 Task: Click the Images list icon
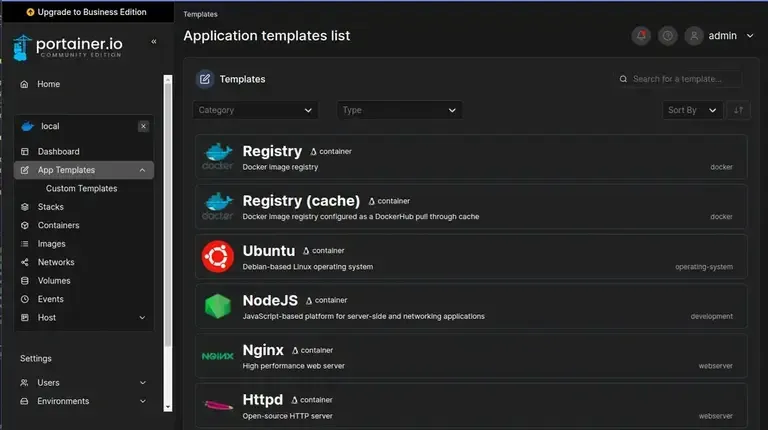(x=24, y=244)
